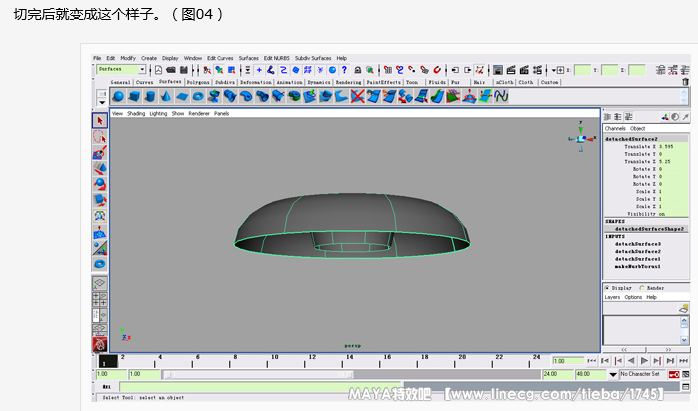The width and height of the screenshot is (698, 411).
Task: Click the Save Scene icon
Action: [x=184, y=70]
